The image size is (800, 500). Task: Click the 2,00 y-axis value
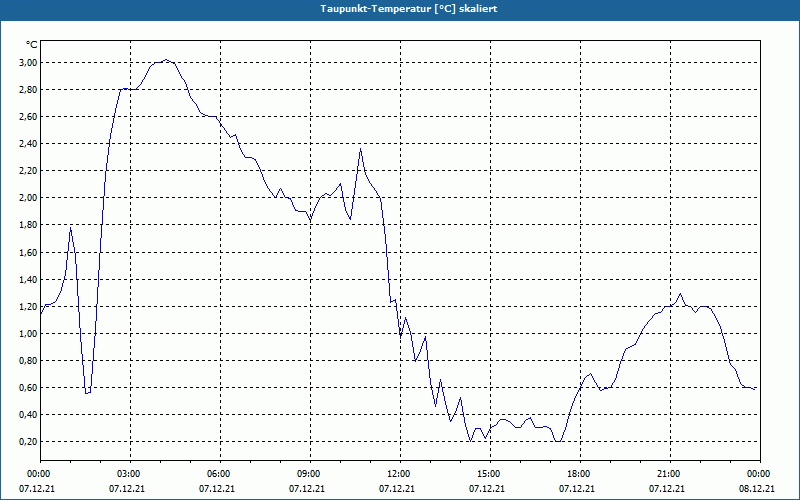click(28, 198)
